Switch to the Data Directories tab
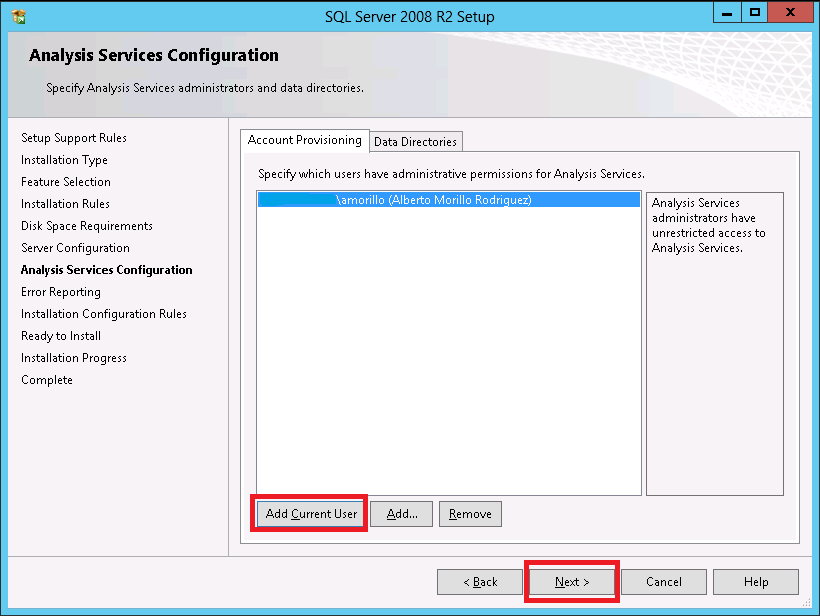This screenshot has height=616, width=820. (415, 142)
